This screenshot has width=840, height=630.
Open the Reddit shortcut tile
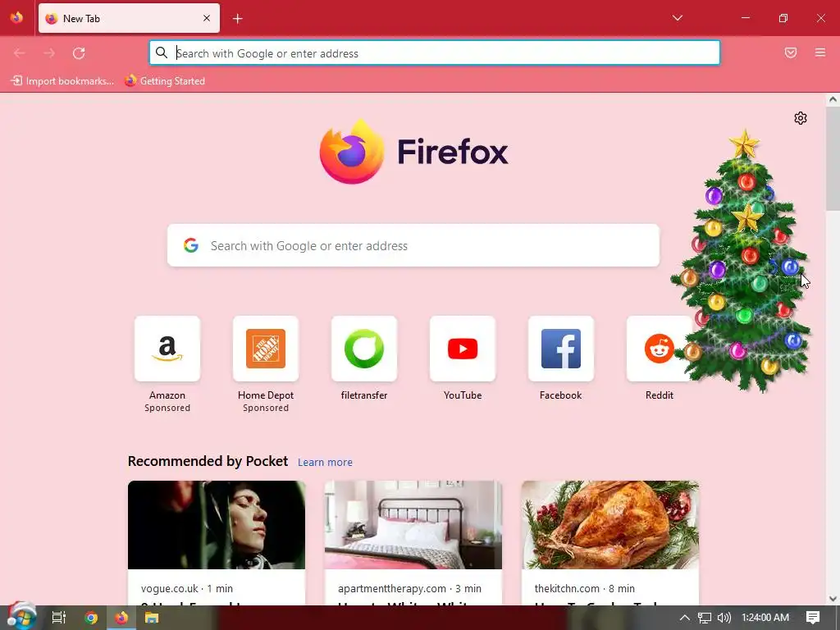[659, 349]
